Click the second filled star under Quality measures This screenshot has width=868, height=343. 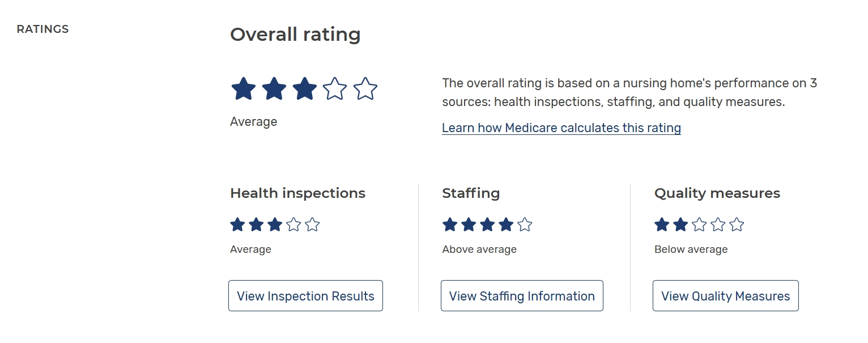pyautogui.click(x=680, y=225)
